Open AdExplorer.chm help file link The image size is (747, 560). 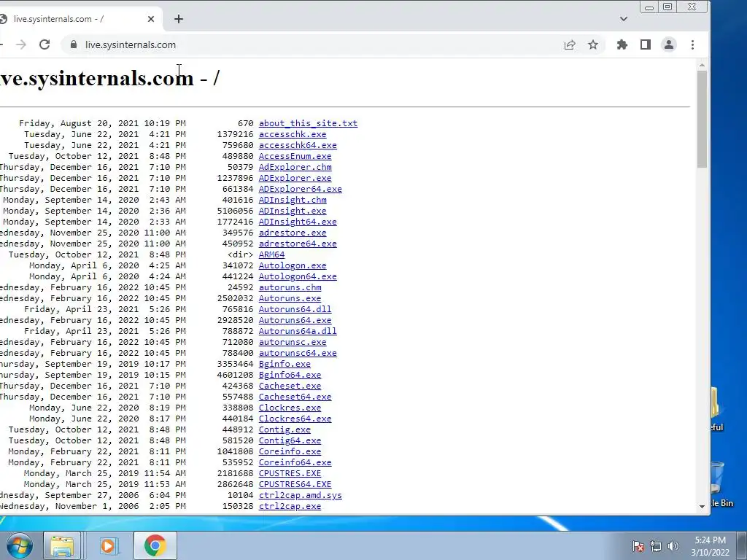[x=295, y=167]
